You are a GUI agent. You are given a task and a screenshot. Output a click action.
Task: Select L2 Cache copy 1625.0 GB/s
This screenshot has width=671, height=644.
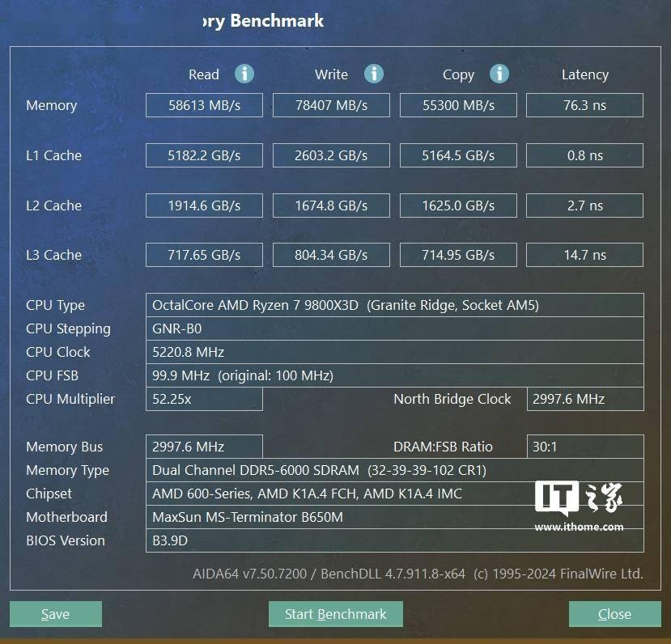tap(458, 205)
